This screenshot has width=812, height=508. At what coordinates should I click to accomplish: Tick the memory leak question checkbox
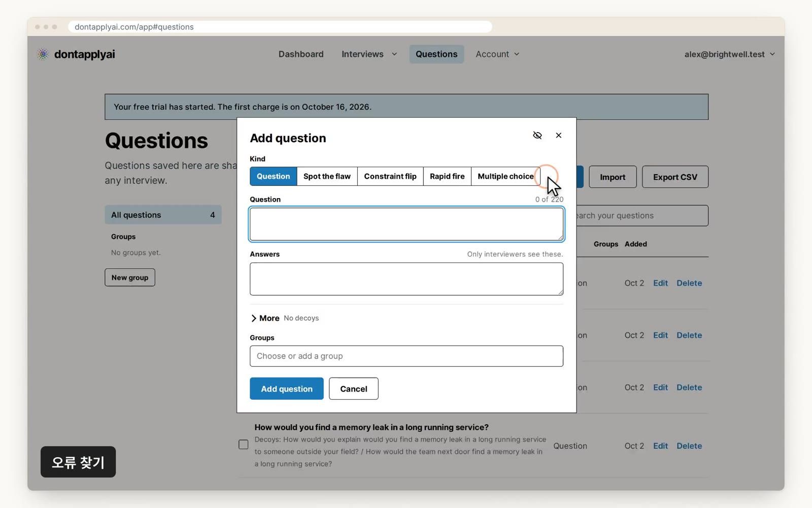click(244, 444)
